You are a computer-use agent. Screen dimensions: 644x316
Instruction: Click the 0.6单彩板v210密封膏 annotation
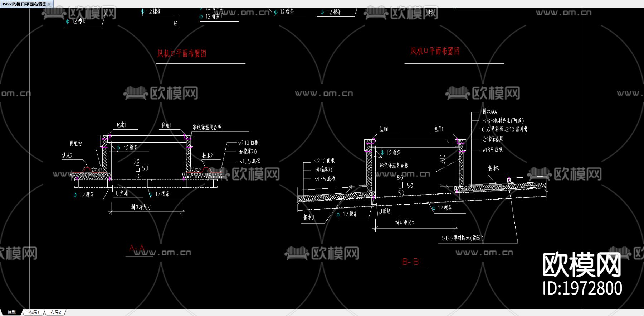coord(504,129)
